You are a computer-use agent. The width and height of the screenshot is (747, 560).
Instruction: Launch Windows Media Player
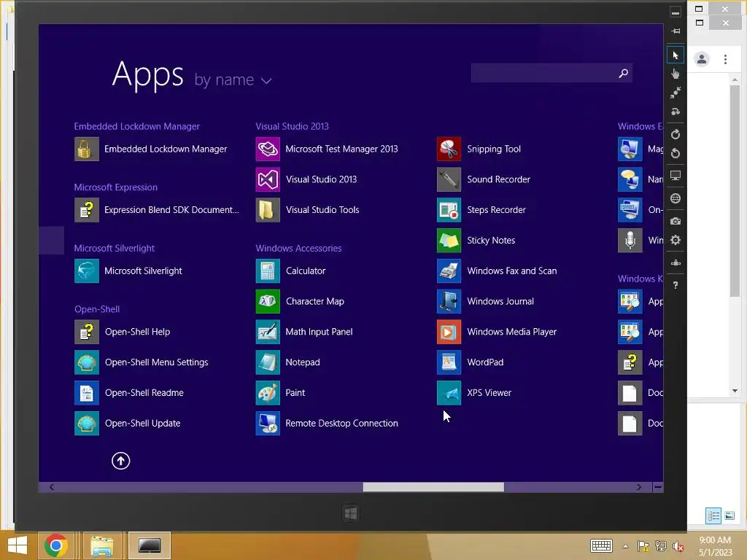[497, 332]
